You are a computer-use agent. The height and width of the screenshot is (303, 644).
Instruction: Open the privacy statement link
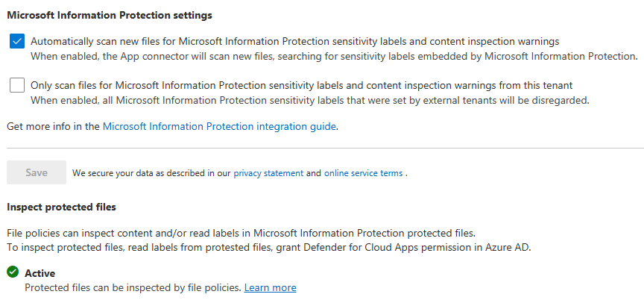pos(268,173)
